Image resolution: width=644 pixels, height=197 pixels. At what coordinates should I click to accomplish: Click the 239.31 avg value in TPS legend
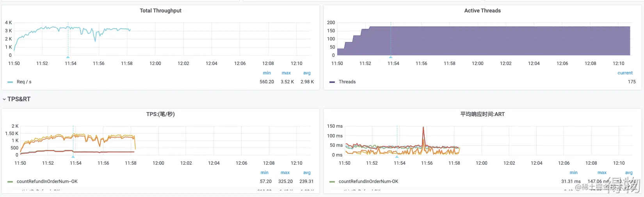306,181
